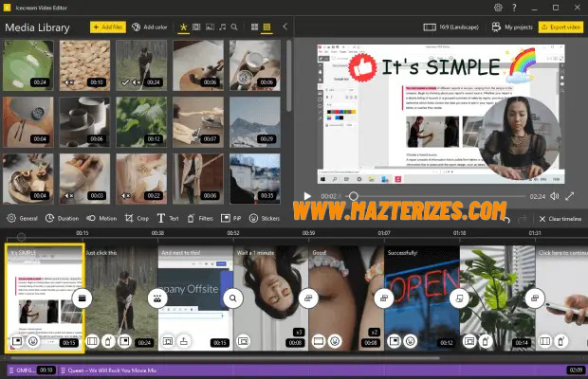Open the Duration tool
Viewport: 588px width, 379px height.
(62, 218)
